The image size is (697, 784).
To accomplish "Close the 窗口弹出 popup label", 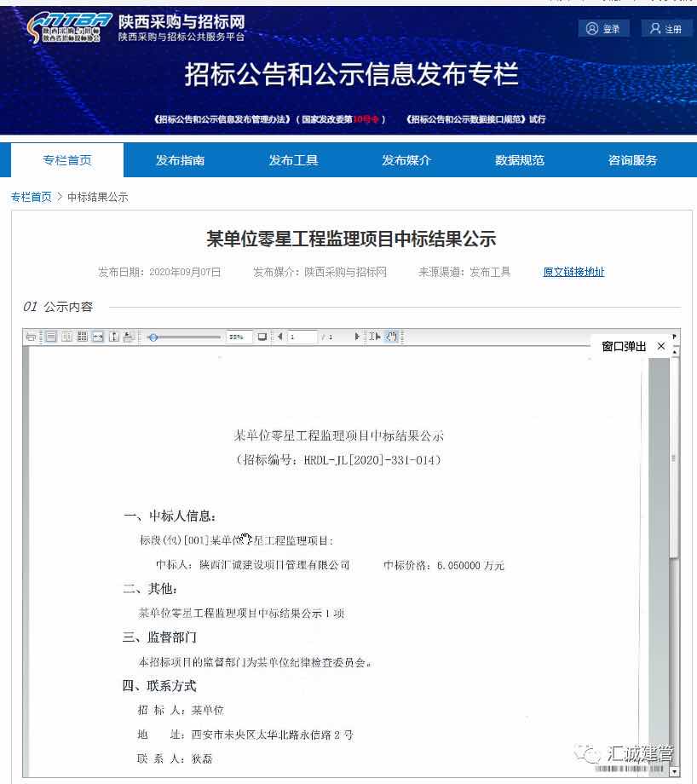I will (x=661, y=346).
